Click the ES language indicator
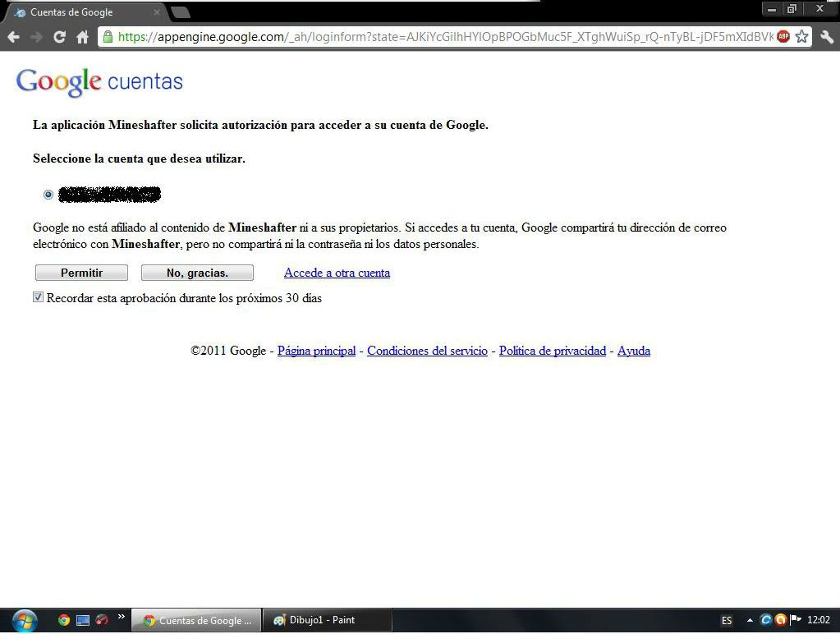The image size is (840, 634). (727, 621)
